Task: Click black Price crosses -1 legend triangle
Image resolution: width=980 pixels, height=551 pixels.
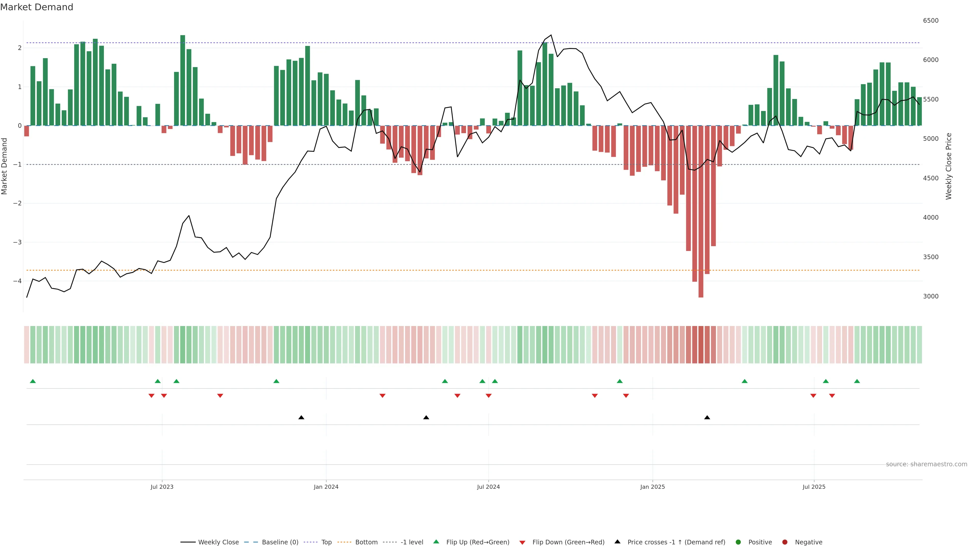Action: pos(617,542)
